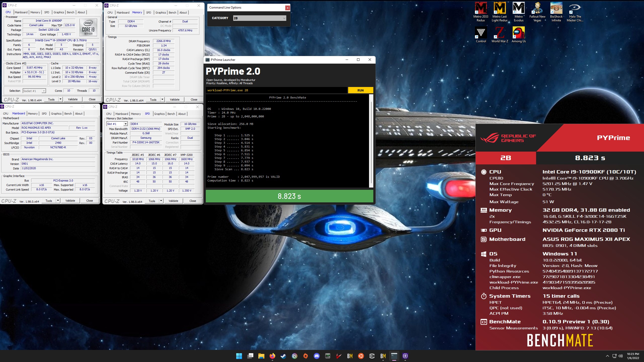Screen dimensions: 644x362
Task: Open volume control in system tray
Action: (620, 356)
